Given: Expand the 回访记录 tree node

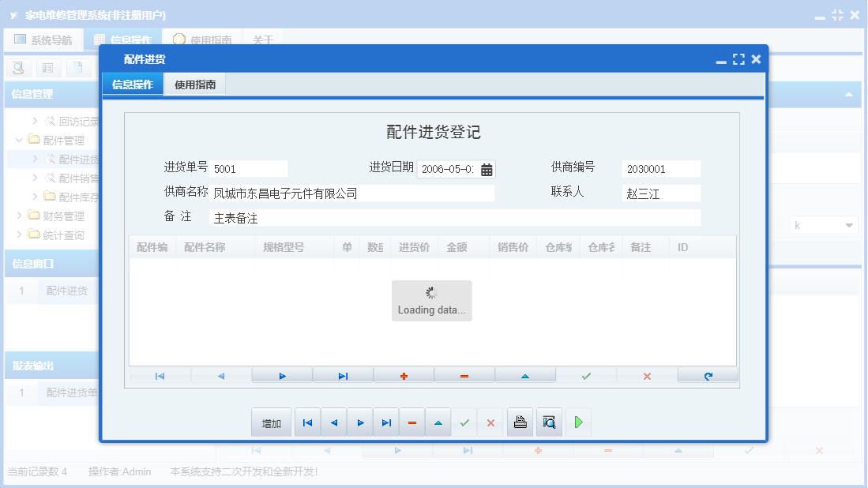Looking at the screenshot, I should (35, 121).
